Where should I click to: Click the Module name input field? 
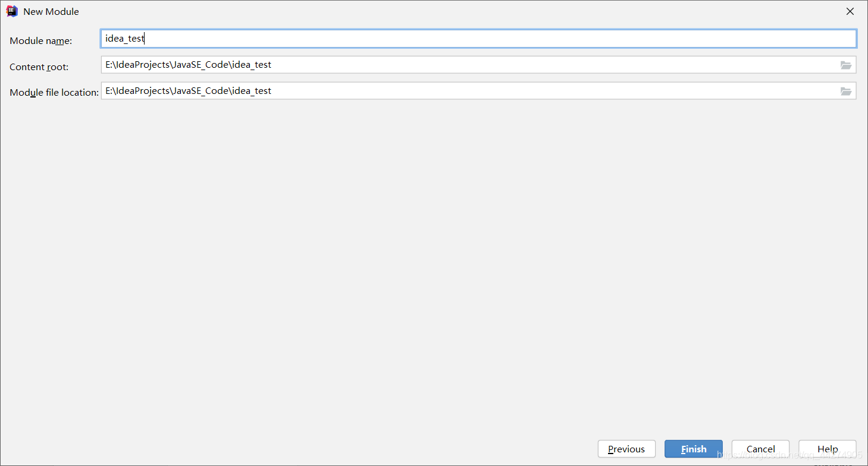pos(478,39)
